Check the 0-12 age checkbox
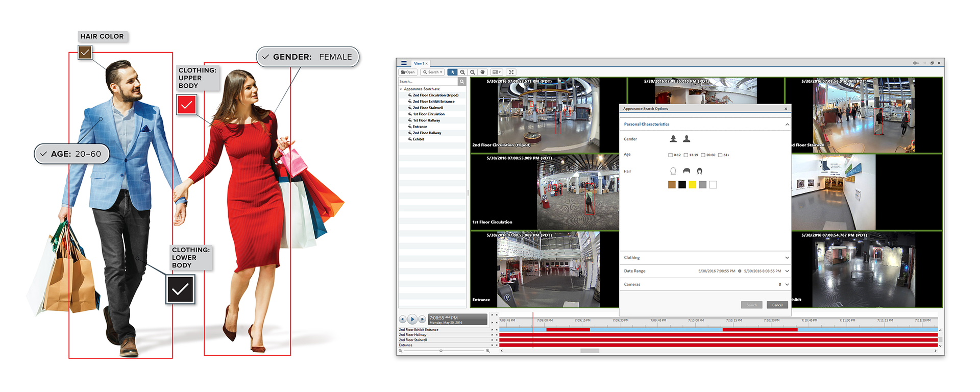 point(670,155)
